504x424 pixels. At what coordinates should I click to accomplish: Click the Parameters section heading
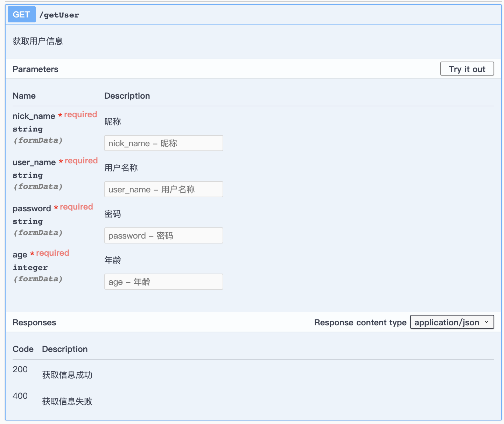click(x=35, y=69)
